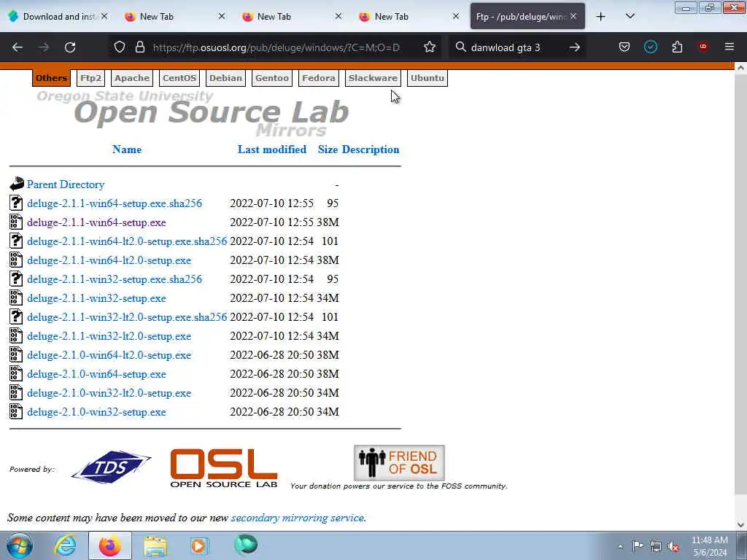Image resolution: width=747 pixels, height=560 pixels.
Task: Select the Fedora mirror tab
Action: point(318,78)
